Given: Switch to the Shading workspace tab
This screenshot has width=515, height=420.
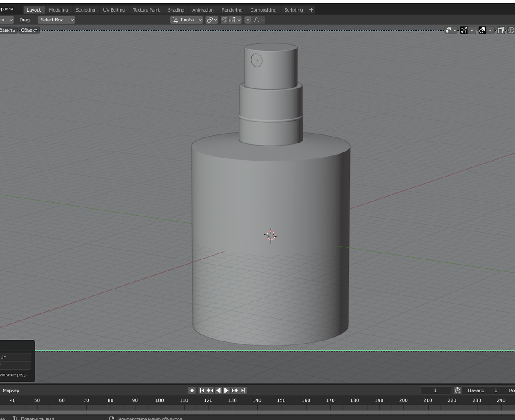Looking at the screenshot, I should pos(176,10).
